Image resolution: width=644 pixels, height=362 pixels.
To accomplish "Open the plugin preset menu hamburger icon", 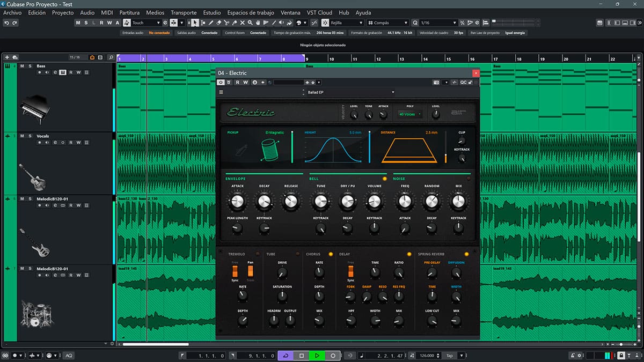I will pyautogui.click(x=221, y=92).
